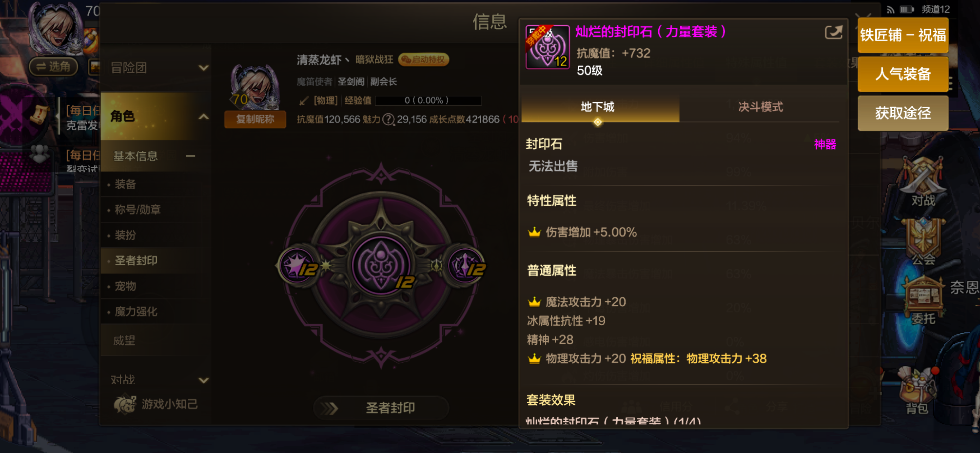Collapse the 角色 section chevron
This screenshot has height=453, width=980.
pos(204,116)
